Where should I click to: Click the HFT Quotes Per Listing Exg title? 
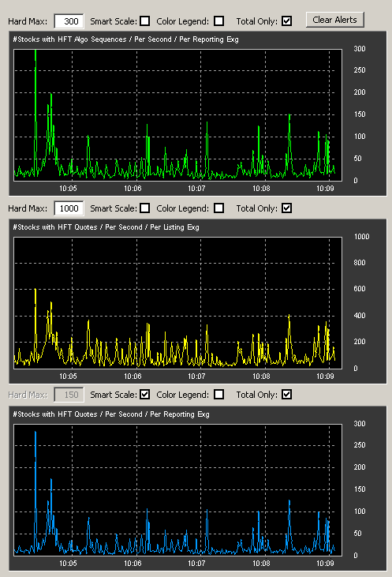coord(106,227)
